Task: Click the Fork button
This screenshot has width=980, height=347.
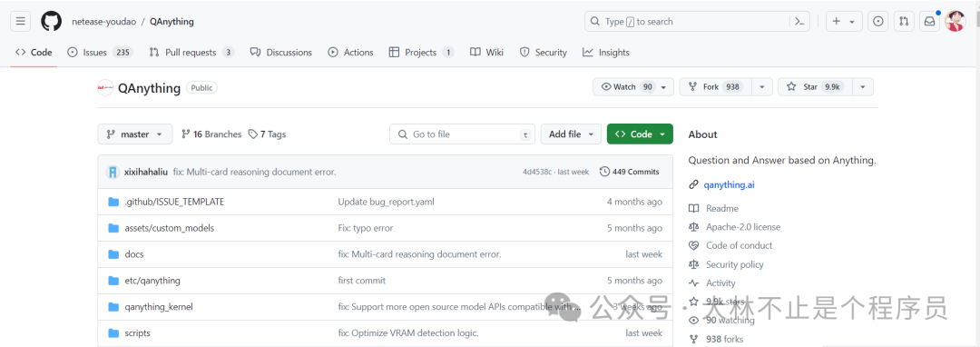Action: pos(715,87)
